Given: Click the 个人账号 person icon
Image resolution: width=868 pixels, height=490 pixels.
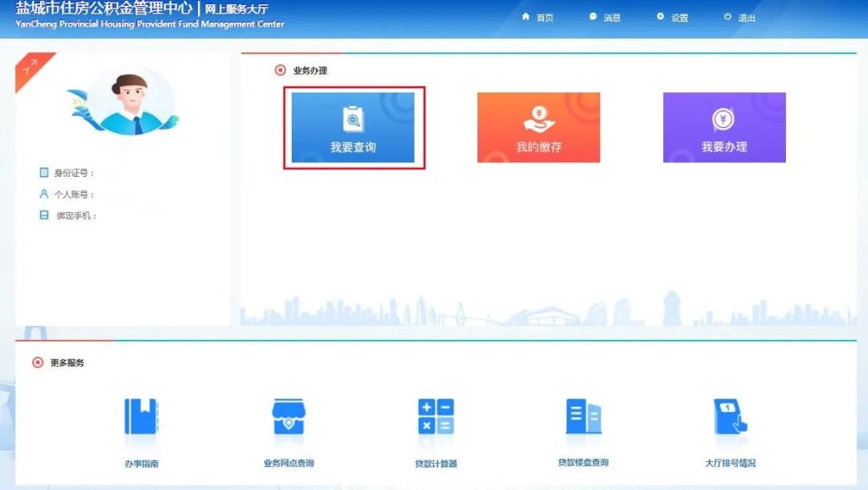Looking at the screenshot, I should 44,194.
